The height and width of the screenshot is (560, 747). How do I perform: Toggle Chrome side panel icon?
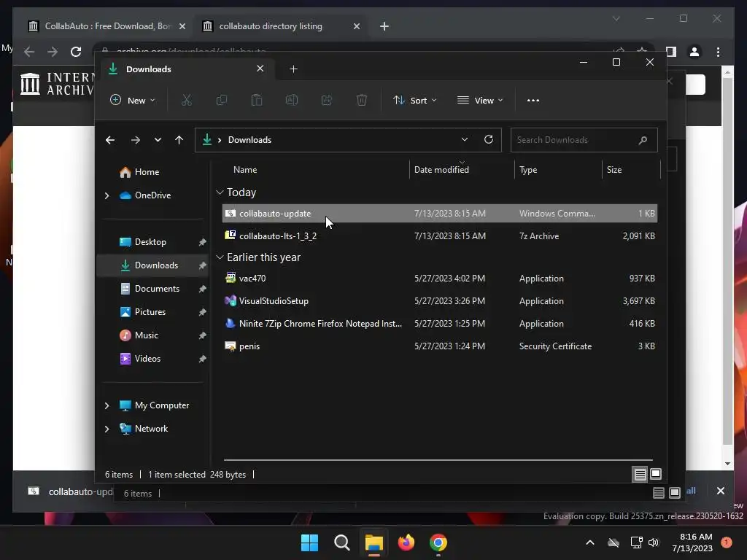click(671, 52)
